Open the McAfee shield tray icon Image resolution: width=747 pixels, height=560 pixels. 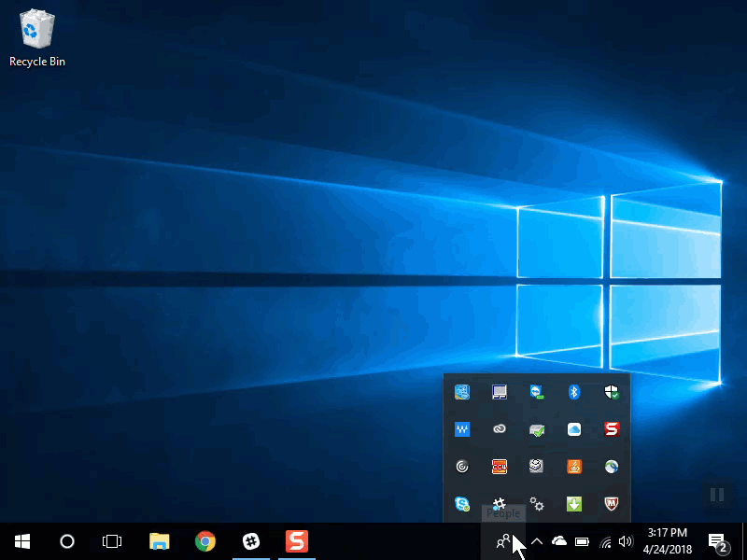[612, 504]
